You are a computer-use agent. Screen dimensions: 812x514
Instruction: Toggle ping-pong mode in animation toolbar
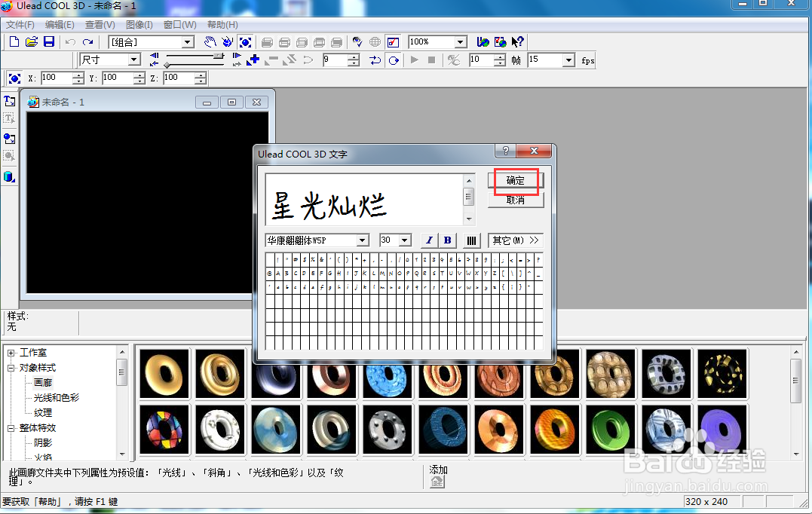pos(375,60)
